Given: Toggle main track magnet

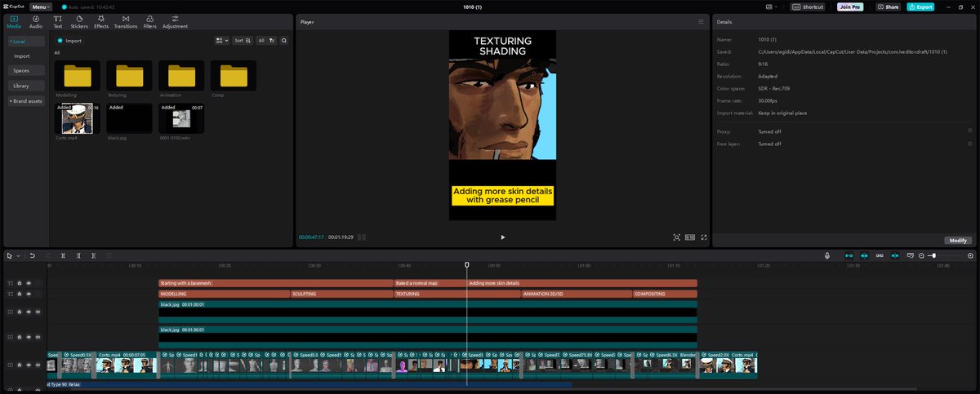Looking at the screenshot, I should click(x=848, y=255).
